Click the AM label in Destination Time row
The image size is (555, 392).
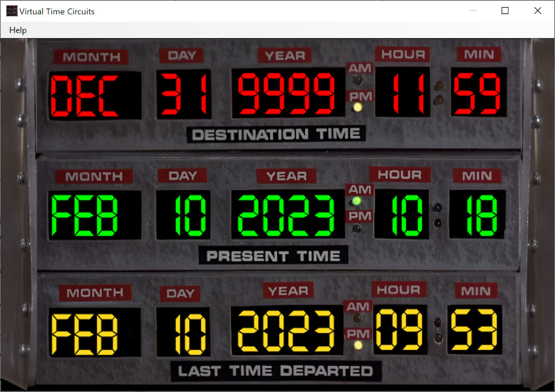(x=360, y=68)
